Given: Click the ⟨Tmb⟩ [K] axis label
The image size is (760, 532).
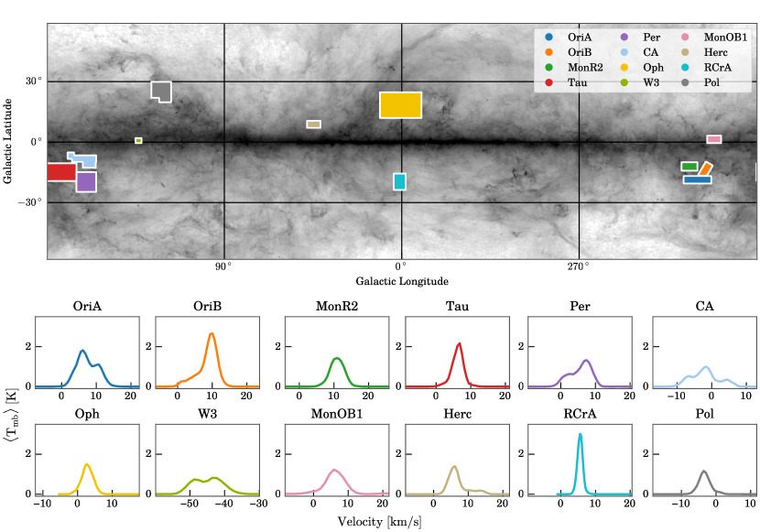Looking at the screenshot, I should click(11, 414).
